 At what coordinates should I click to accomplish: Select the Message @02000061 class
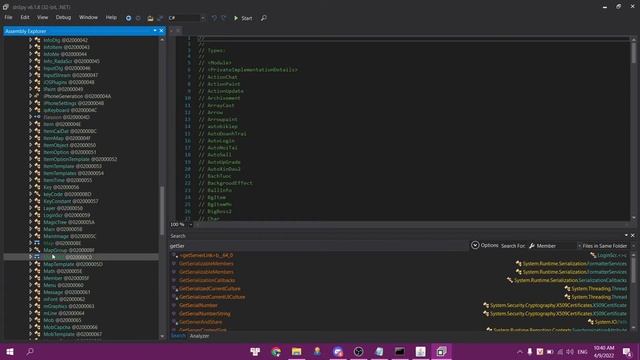coord(67,292)
